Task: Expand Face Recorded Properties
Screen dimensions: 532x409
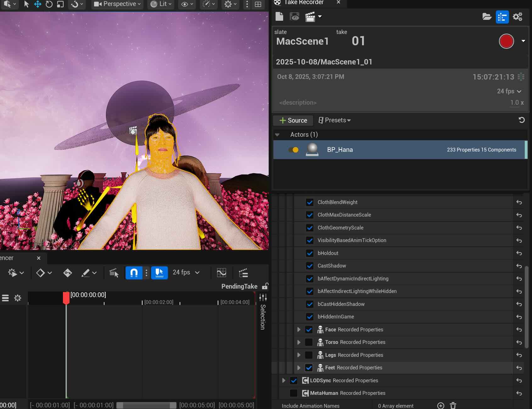Action: point(298,329)
